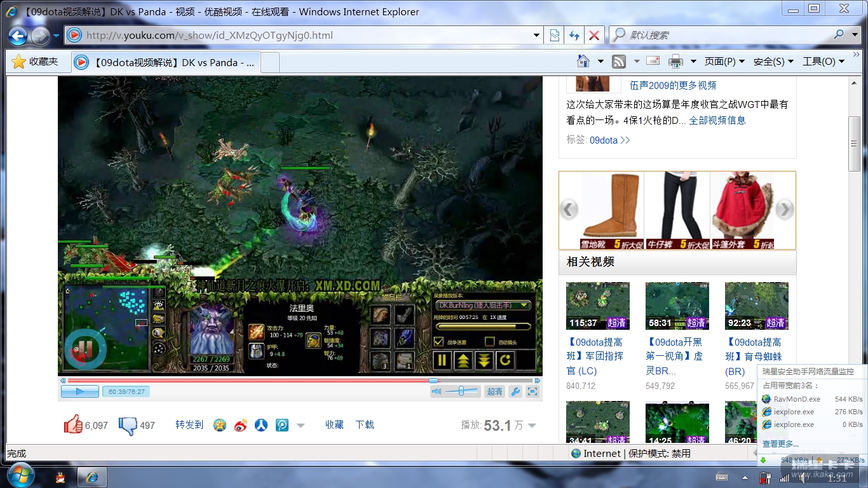Screen dimensions: 868x488
Task: Click 全部视频信息 link
Action: [717, 120]
